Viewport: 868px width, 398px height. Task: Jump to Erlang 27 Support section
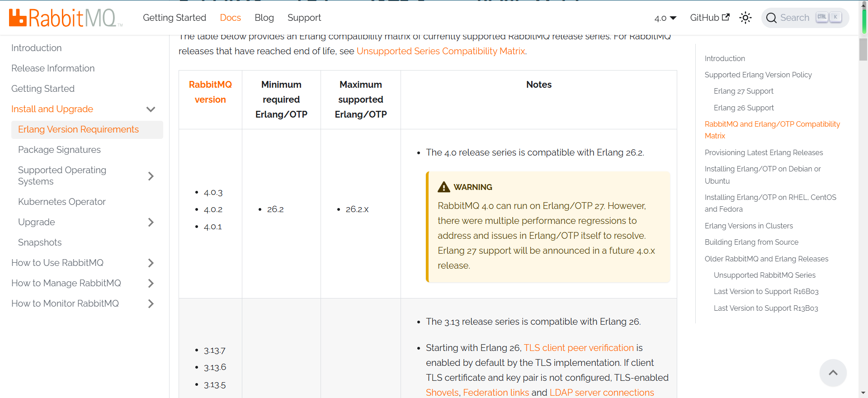[743, 91]
